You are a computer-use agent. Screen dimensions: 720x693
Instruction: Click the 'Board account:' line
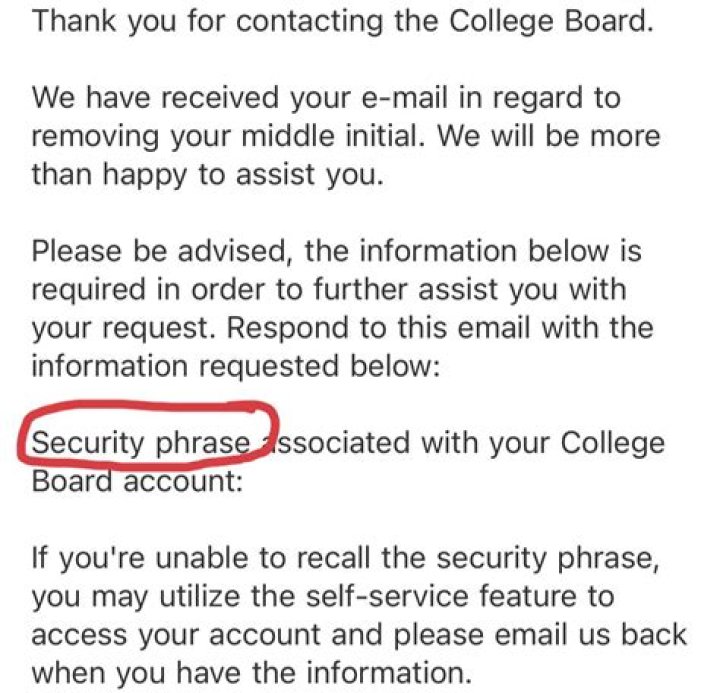point(137,482)
